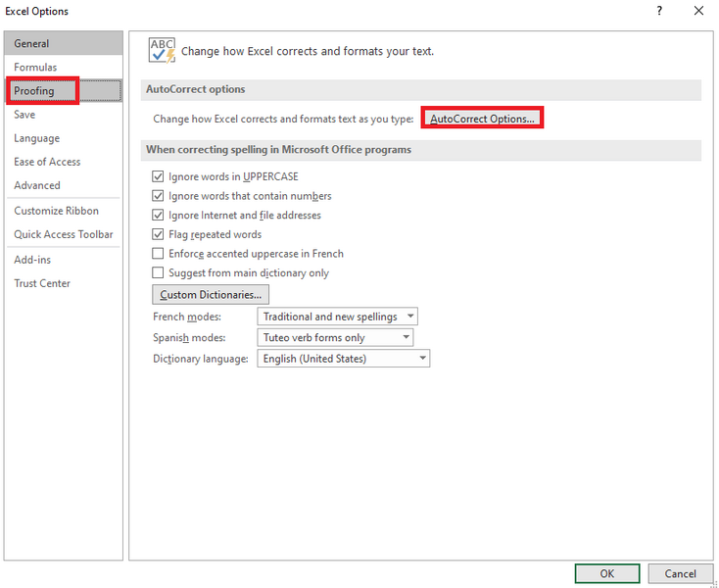Open the French modes dropdown
This screenshot has height=588, width=719.
point(337,317)
